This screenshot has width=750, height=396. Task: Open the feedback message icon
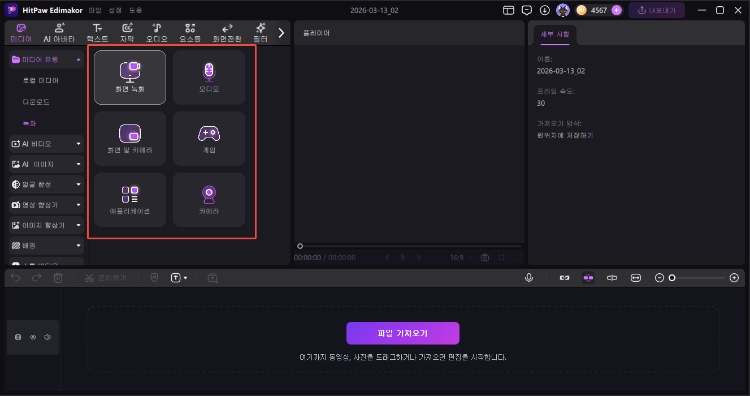point(527,10)
